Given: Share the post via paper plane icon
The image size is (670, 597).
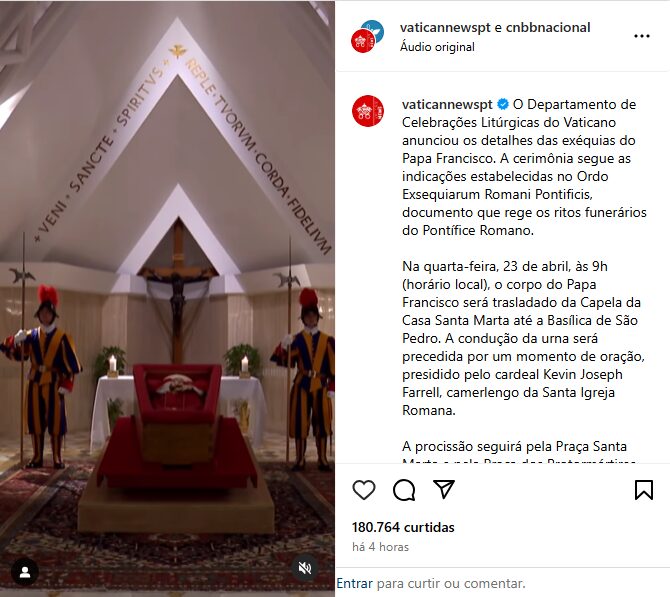Looking at the screenshot, I should pyautogui.click(x=444, y=489).
